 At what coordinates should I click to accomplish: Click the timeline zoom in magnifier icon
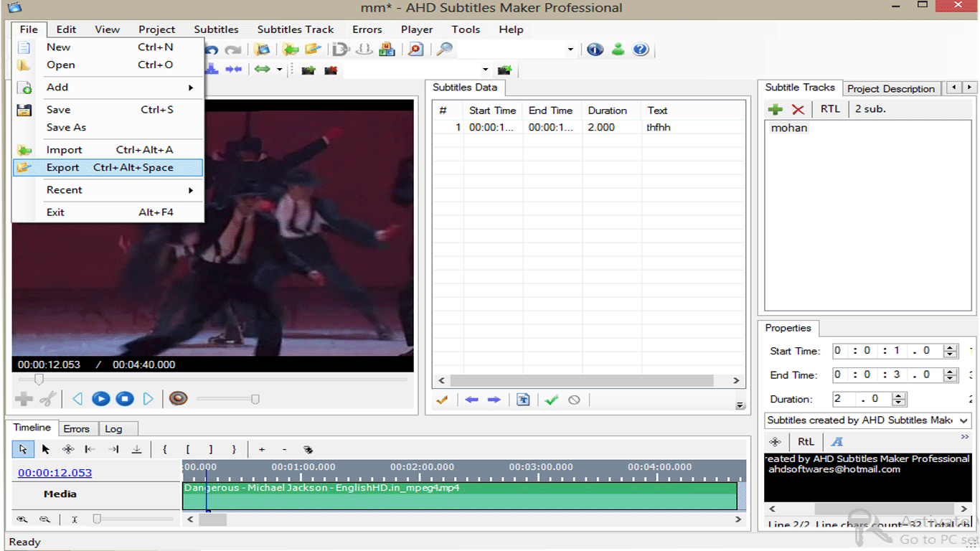[x=22, y=519]
